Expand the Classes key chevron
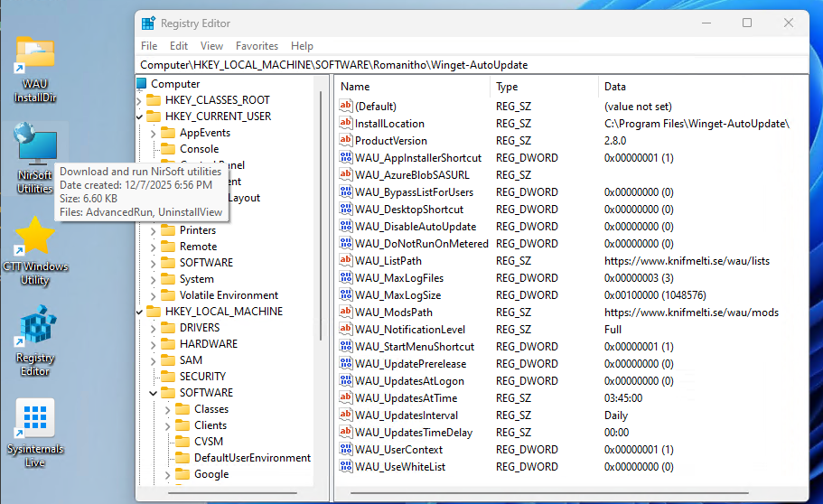 tap(167, 409)
